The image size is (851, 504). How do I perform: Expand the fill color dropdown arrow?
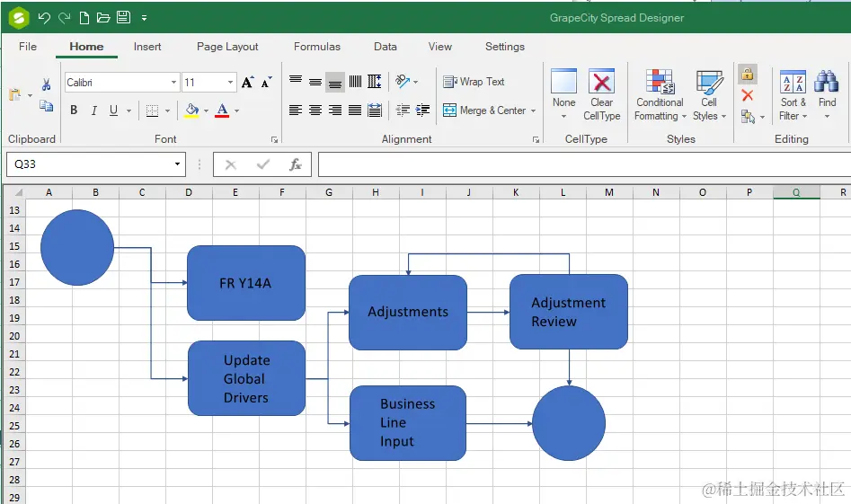click(x=207, y=111)
